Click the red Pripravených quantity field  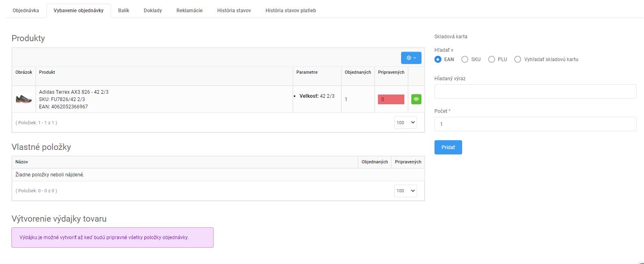tap(391, 99)
